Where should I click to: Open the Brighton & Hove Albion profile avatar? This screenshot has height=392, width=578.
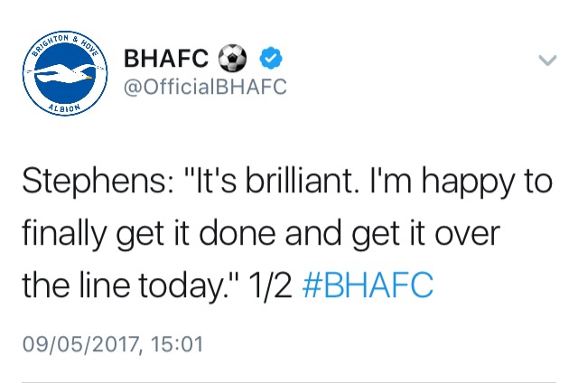tap(65, 73)
